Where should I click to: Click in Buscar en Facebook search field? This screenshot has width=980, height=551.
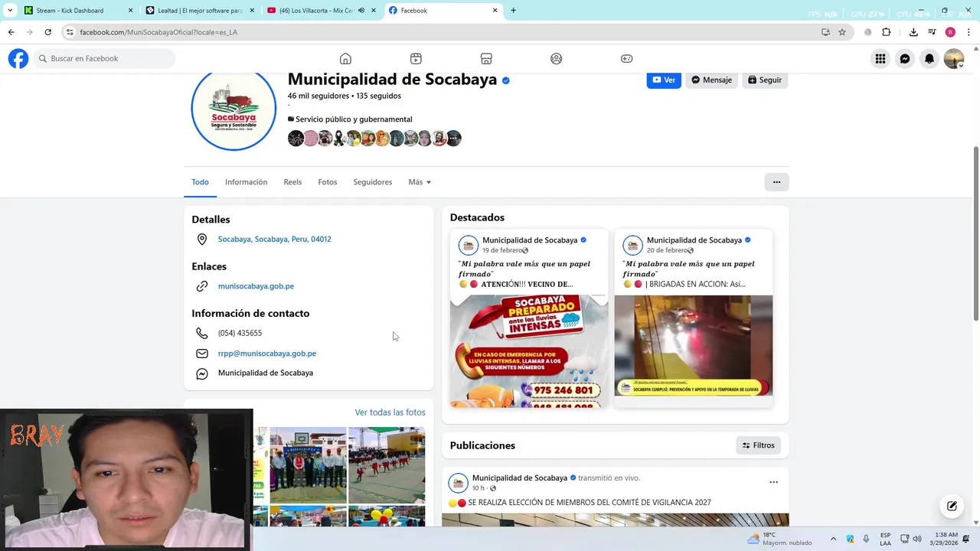pyautogui.click(x=104, y=59)
